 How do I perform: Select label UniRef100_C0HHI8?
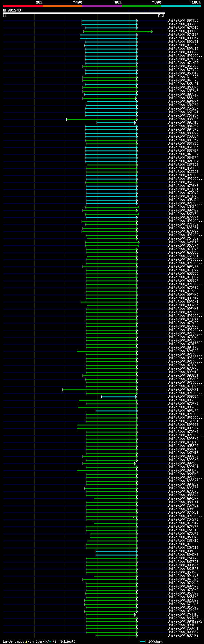(x=183, y=614)
